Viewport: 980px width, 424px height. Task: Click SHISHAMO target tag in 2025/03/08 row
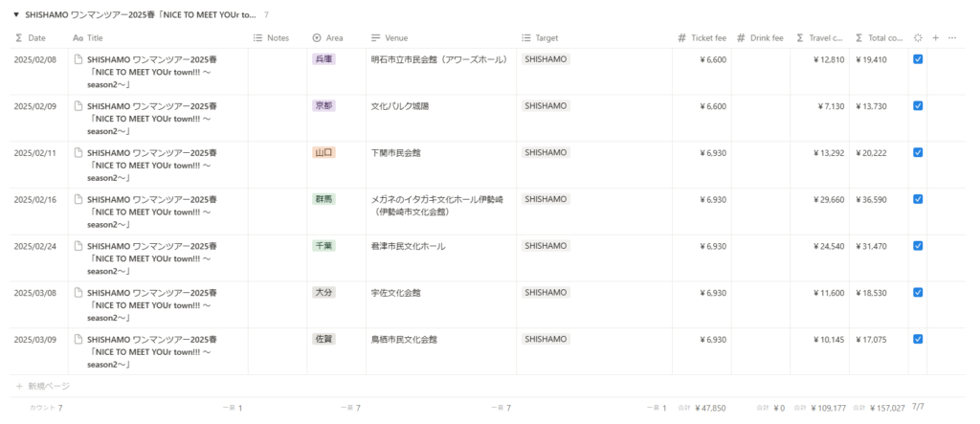(x=546, y=293)
